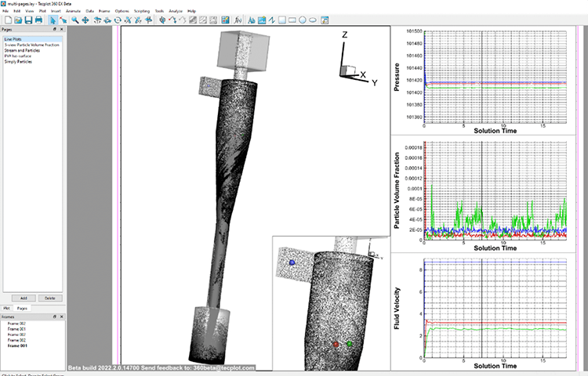Click the Open file folder icon
588x376 pixels.
[17, 20]
